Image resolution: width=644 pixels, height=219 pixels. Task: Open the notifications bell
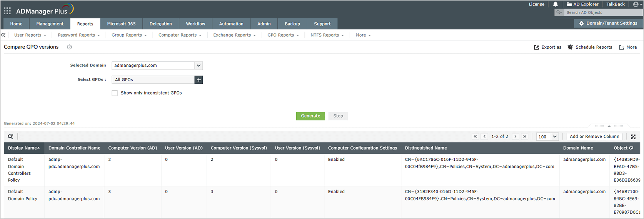[x=556, y=4]
